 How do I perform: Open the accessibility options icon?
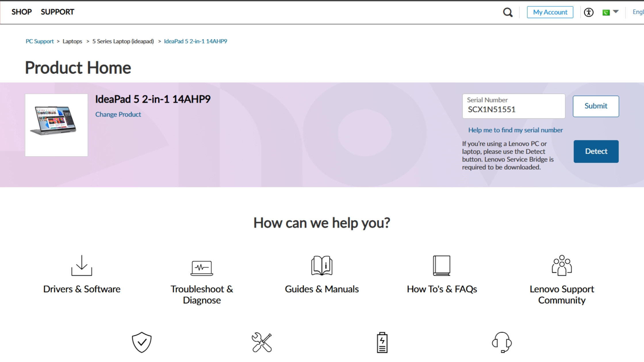click(x=589, y=12)
